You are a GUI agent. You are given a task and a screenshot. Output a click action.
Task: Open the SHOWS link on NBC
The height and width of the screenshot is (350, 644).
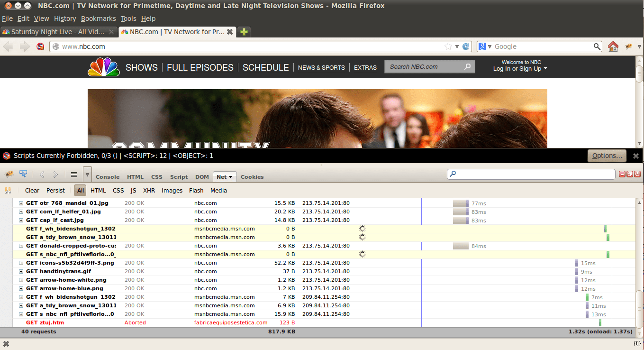coord(142,67)
